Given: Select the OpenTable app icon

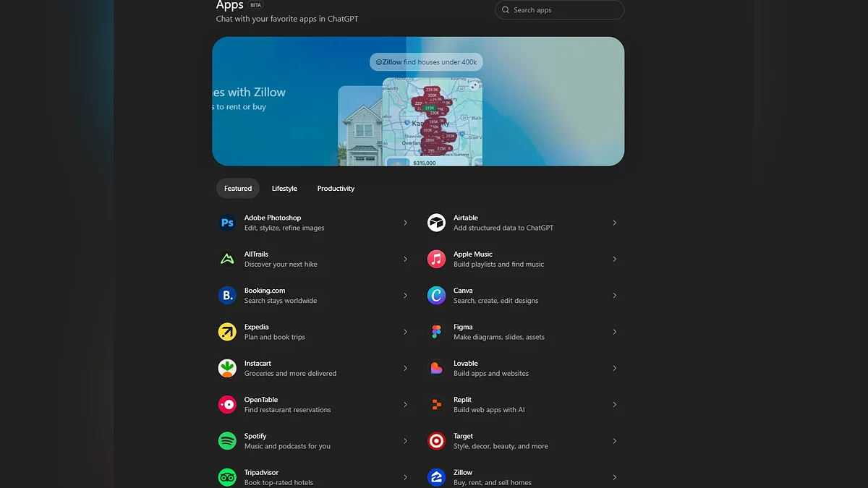Looking at the screenshot, I should coord(227,404).
